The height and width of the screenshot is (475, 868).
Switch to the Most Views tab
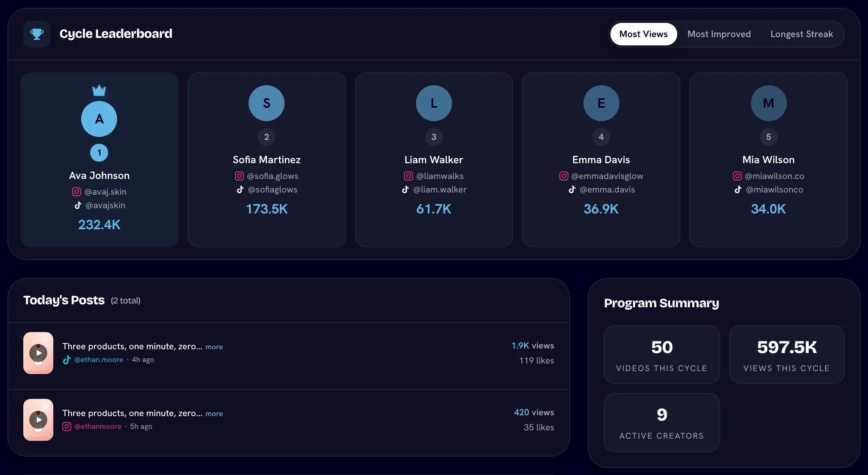coord(643,34)
